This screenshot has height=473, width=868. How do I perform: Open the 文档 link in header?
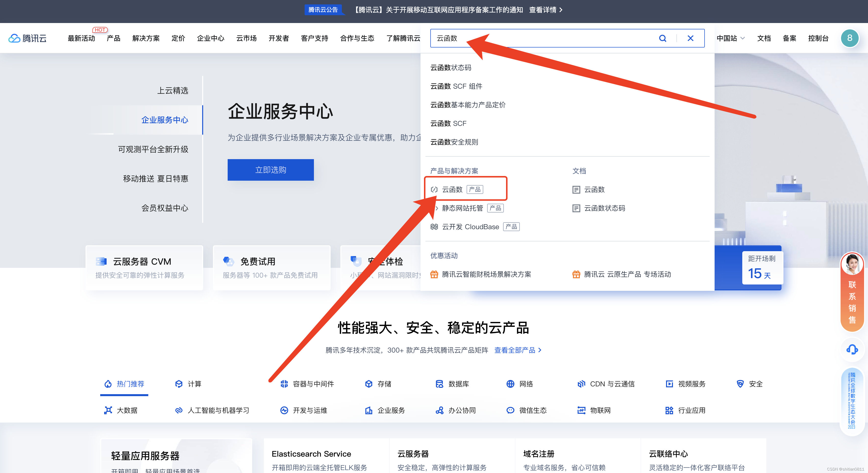point(764,38)
